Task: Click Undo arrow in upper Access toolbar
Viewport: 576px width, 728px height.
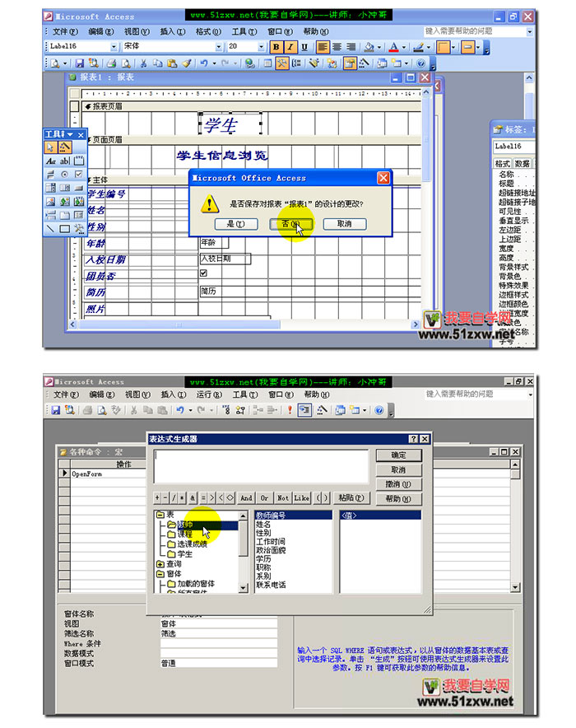Action: [x=203, y=63]
